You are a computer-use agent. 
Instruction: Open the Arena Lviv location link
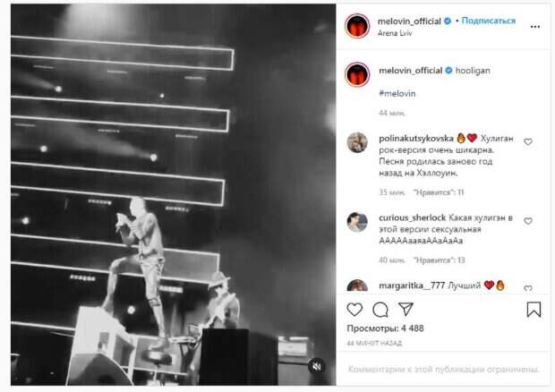pos(395,33)
